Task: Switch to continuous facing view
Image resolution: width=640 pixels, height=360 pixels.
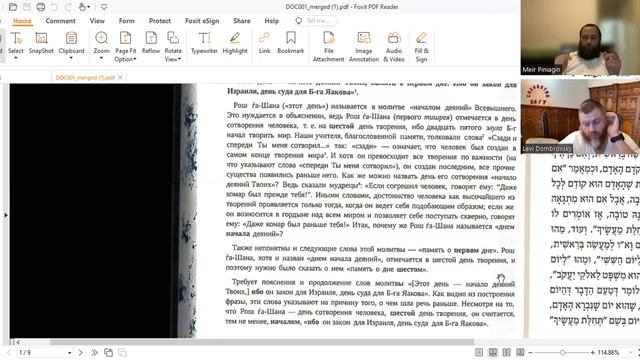Action: (520, 352)
